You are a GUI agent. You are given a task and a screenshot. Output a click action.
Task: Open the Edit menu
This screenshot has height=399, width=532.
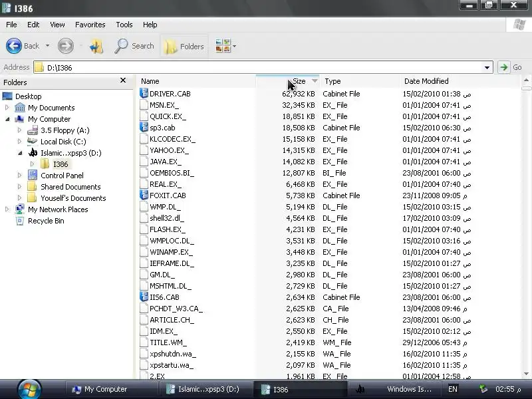(33, 25)
